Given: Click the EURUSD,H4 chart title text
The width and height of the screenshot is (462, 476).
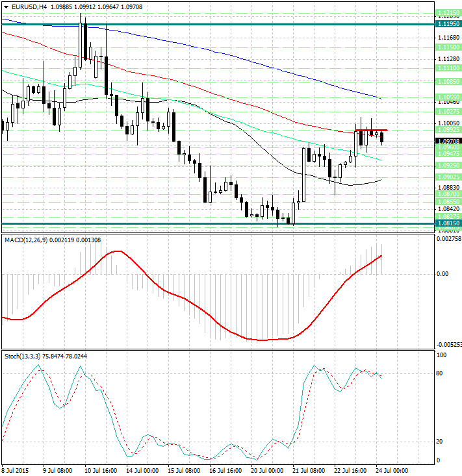Looking at the screenshot, I should point(29,6).
